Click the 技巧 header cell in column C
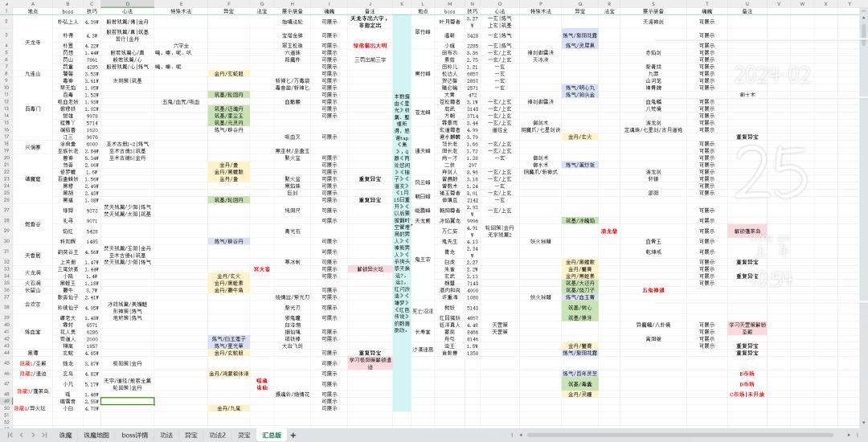 pos(92,11)
